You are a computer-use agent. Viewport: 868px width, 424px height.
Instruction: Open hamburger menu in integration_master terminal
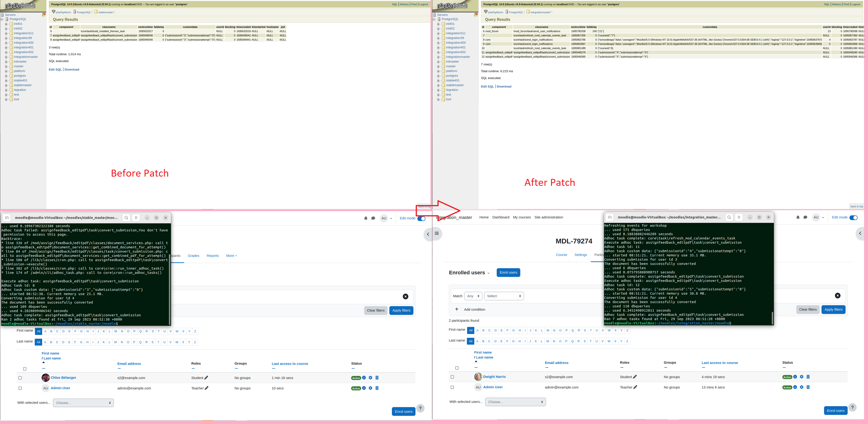tap(739, 217)
